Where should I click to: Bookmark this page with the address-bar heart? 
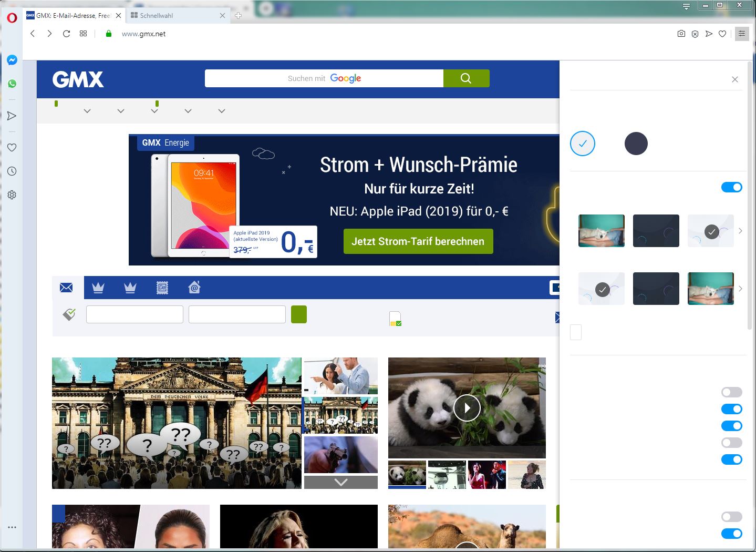(x=722, y=34)
